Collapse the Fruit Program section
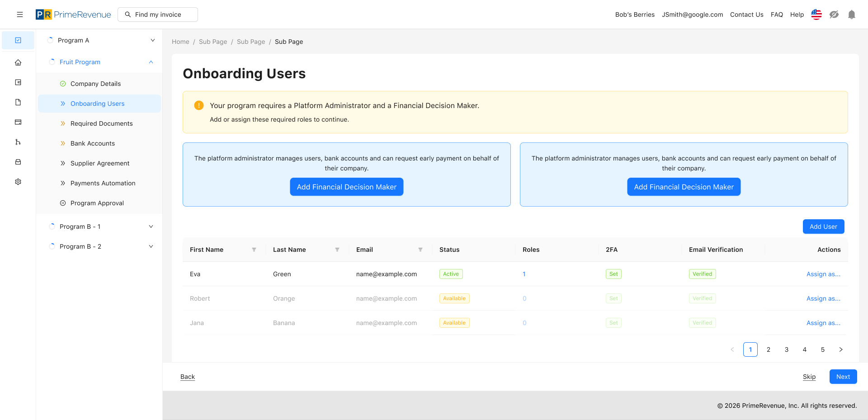This screenshot has width=868, height=420. pyautogui.click(x=151, y=62)
